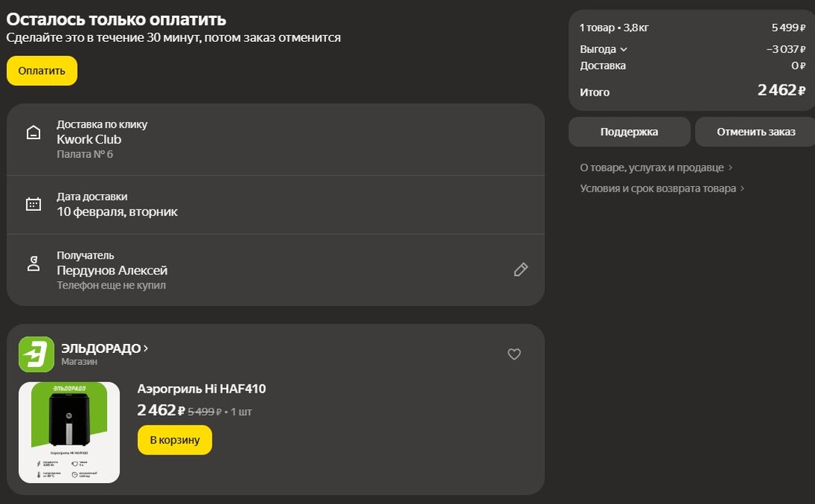Click the air fryer product thumbnail
The image size is (815, 504).
(x=69, y=432)
